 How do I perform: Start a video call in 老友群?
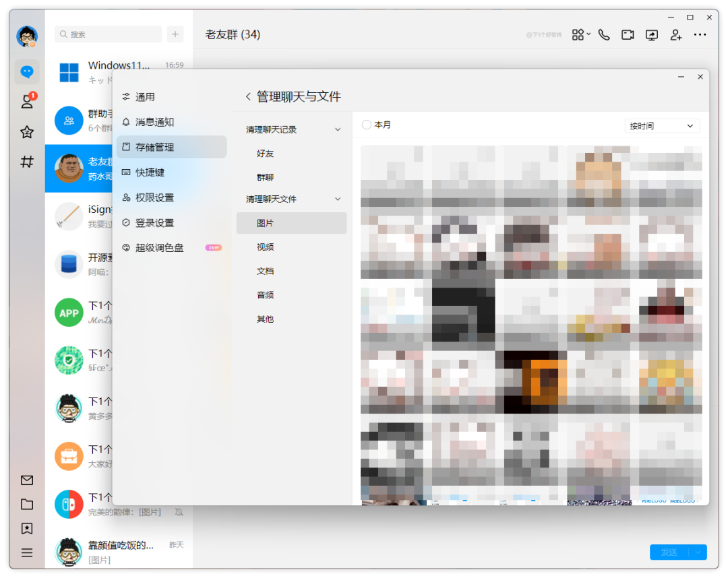point(628,35)
